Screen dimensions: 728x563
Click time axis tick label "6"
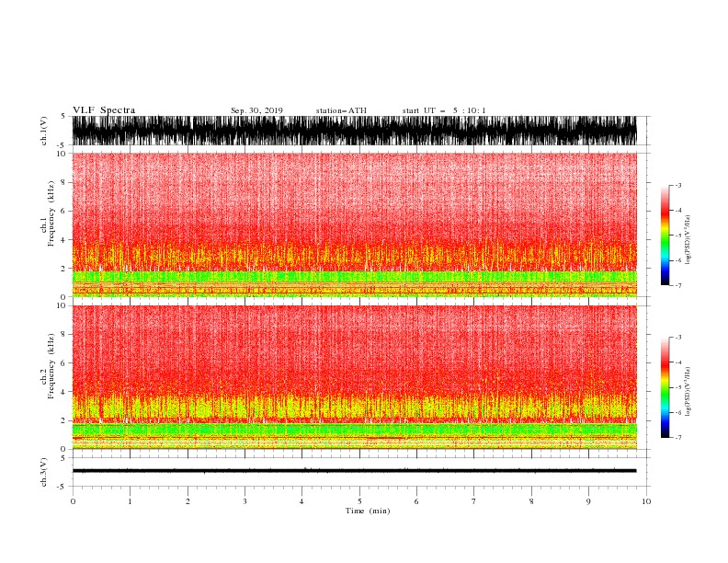tap(416, 501)
